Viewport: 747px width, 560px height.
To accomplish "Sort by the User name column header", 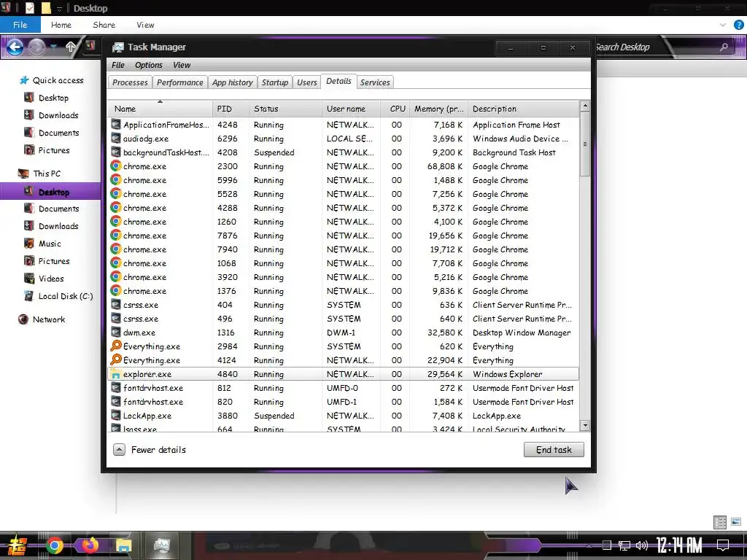I will [x=351, y=109].
